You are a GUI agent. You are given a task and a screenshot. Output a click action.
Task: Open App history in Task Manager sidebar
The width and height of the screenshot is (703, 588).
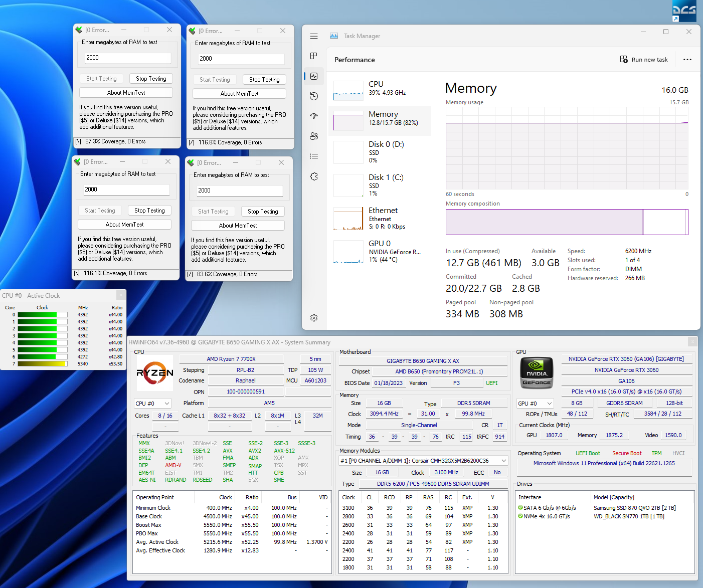[x=314, y=96]
